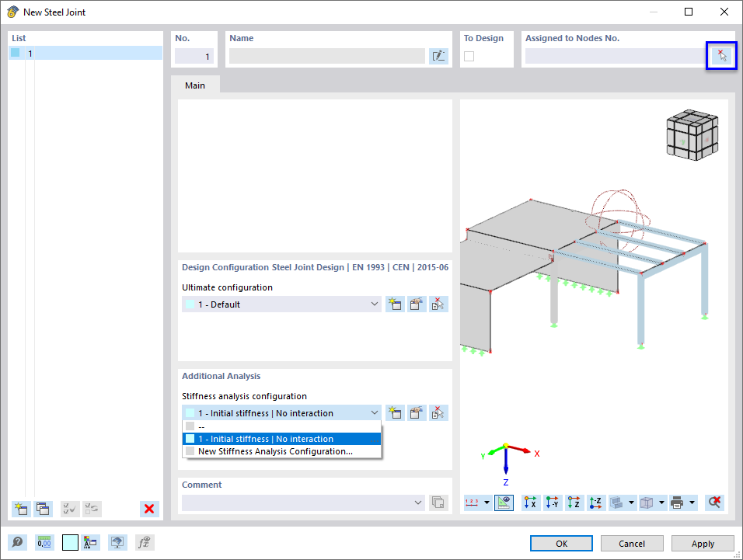Pick the cyan color swatch near the bottom left
This screenshot has width=743, height=560.
click(x=69, y=542)
